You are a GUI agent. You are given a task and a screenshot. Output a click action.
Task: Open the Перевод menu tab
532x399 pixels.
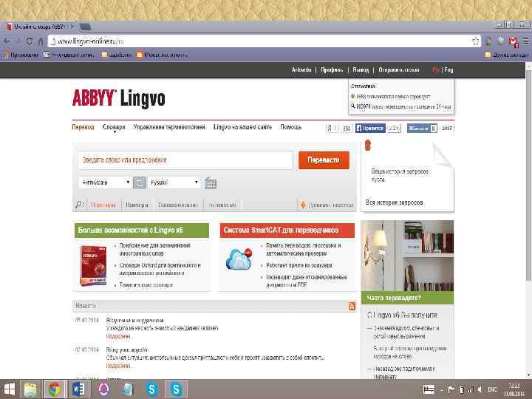tap(83, 127)
